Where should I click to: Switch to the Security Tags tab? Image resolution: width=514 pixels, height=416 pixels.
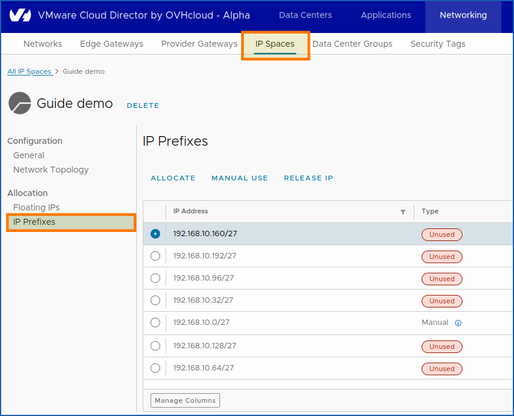coord(438,44)
